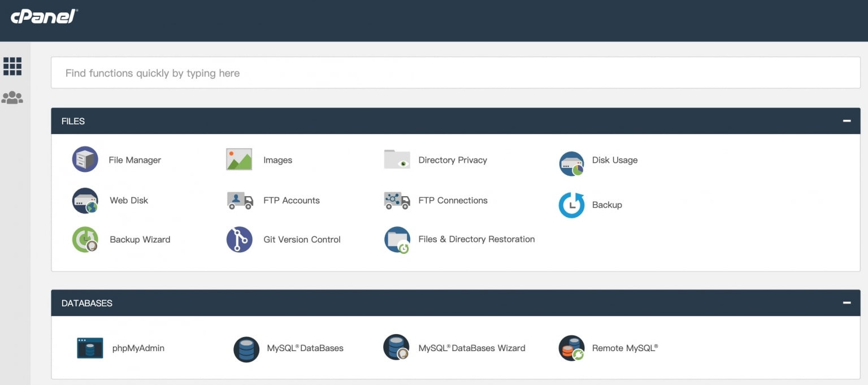The image size is (868, 385).
Task: Open the Web Disk icon
Action: 85,201
